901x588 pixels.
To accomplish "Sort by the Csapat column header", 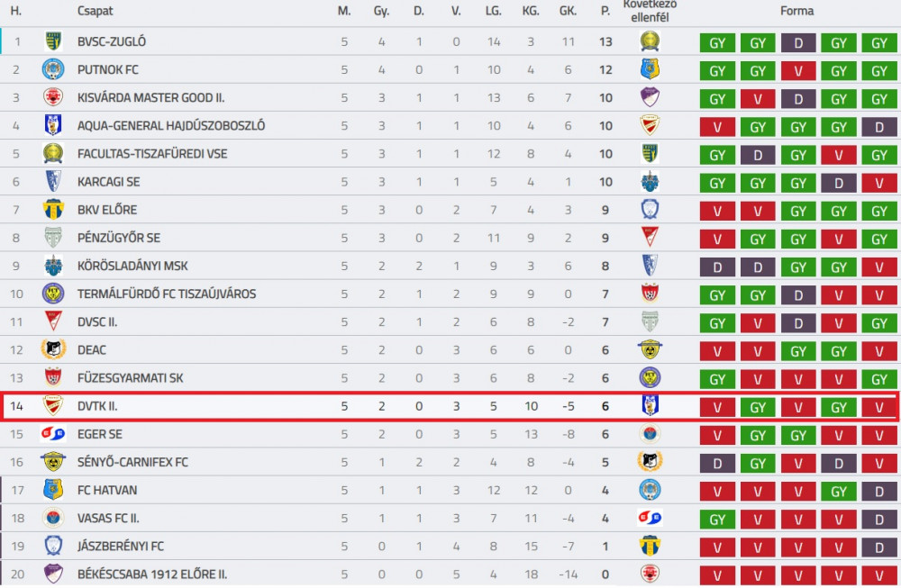I will (96, 11).
